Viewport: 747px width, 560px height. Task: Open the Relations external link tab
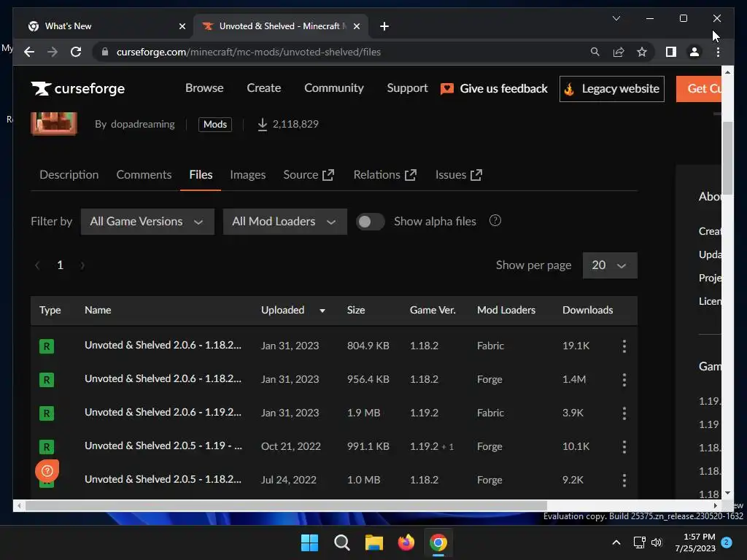[x=385, y=175]
